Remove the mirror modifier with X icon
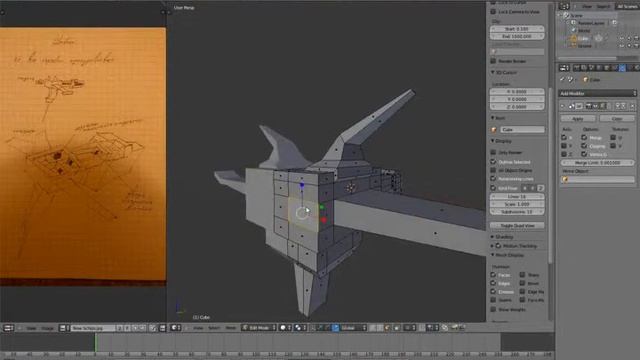The height and width of the screenshot is (360, 640). coord(632,106)
